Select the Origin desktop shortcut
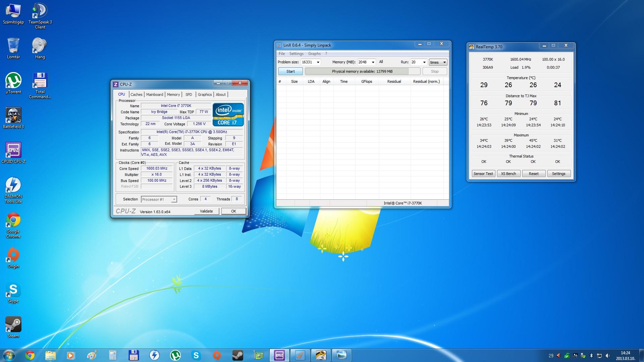 (x=13, y=258)
